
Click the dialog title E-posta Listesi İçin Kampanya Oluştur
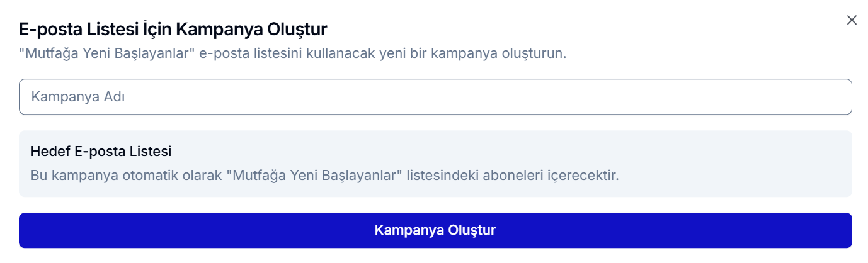tap(173, 29)
